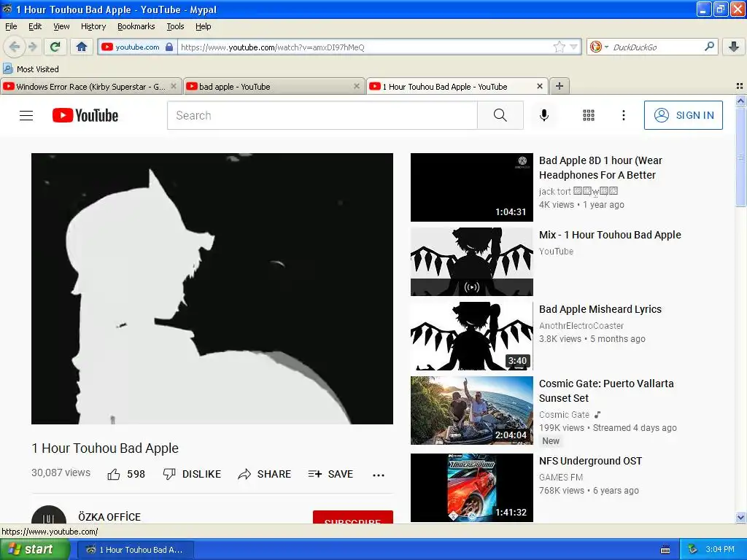
Task: Click scrollbar up arrow on page
Action: pyautogui.click(x=740, y=101)
